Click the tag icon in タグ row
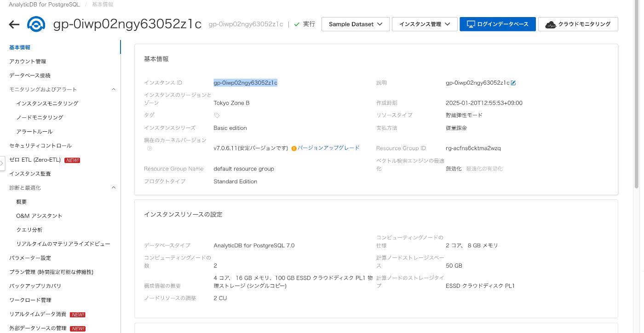The height and width of the screenshot is (333, 644). coord(217,115)
